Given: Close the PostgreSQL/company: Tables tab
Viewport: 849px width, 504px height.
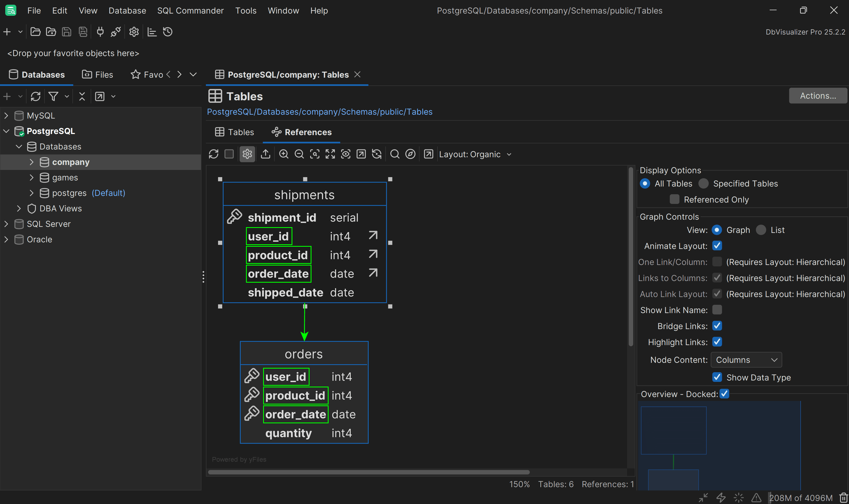Looking at the screenshot, I should 357,74.
